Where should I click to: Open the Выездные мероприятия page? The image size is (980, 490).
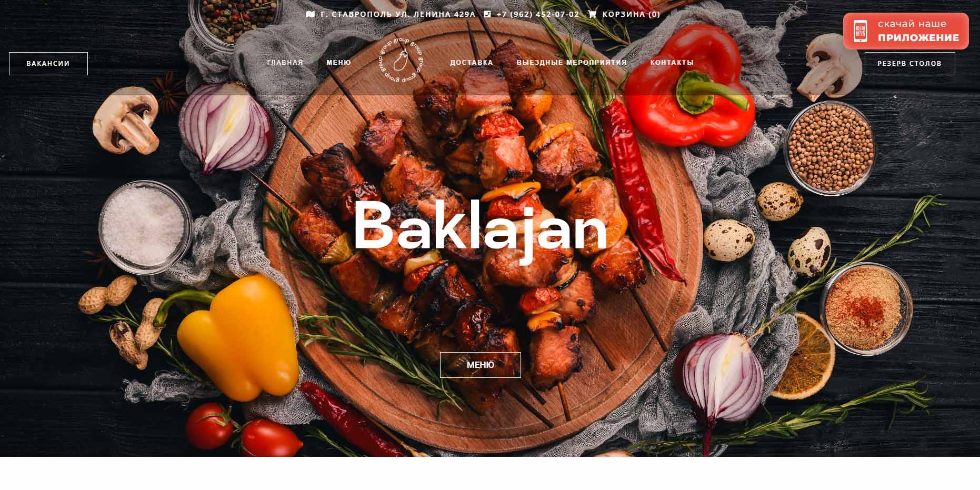572,63
